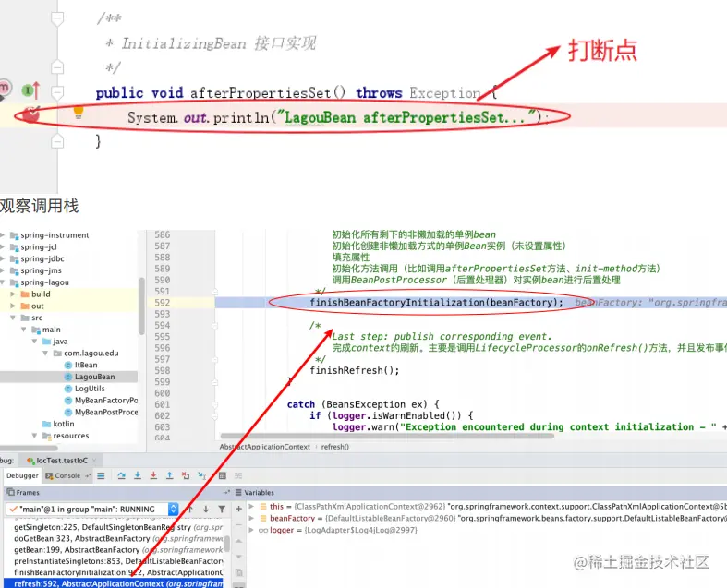This screenshot has width=727, height=588.
Task: Click the duplicate watch icon in Variables toolbar
Action: pyautogui.click(x=238, y=572)
